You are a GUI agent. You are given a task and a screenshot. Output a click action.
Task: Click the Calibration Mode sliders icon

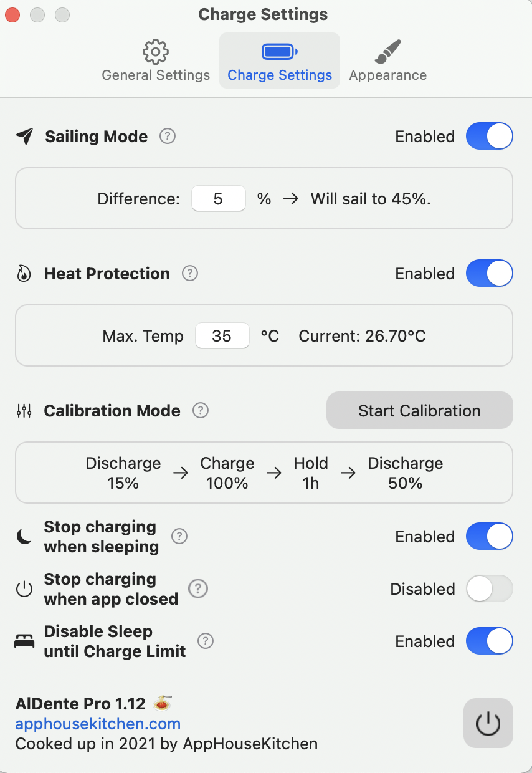[x=24, y=411]
